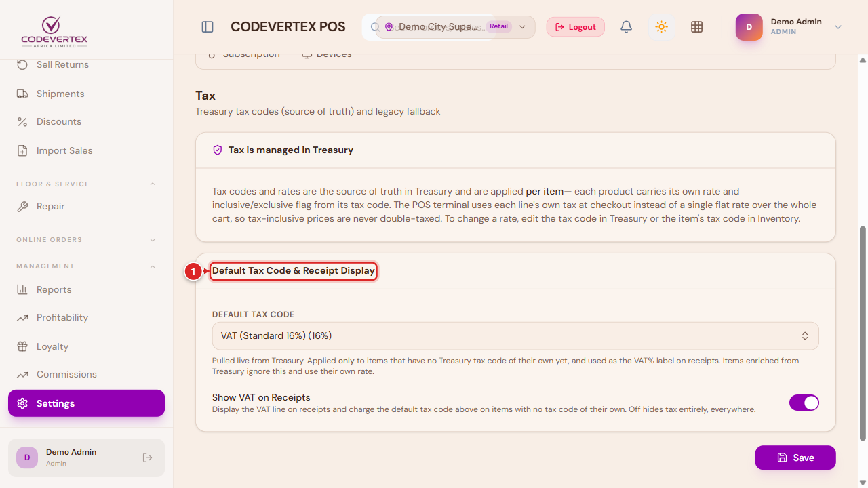Click the search magnifier icon in header
Screen dimensions: 868x488
(x=375, y=27)
